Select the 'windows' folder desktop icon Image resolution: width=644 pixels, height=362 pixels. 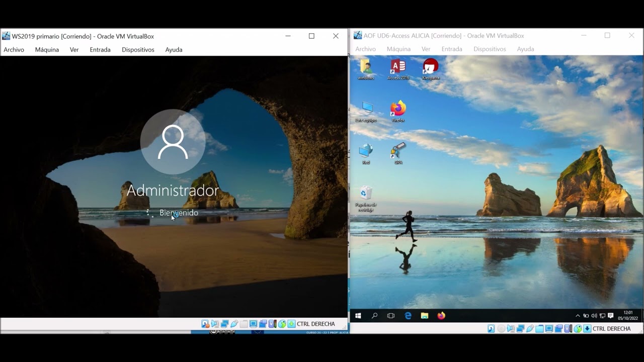[x=366, y=69]
